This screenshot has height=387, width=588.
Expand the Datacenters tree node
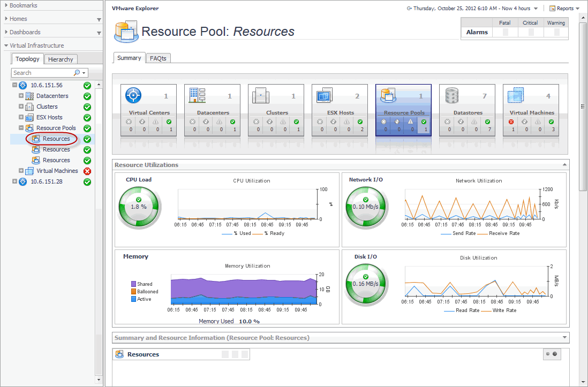pos(21,96)
